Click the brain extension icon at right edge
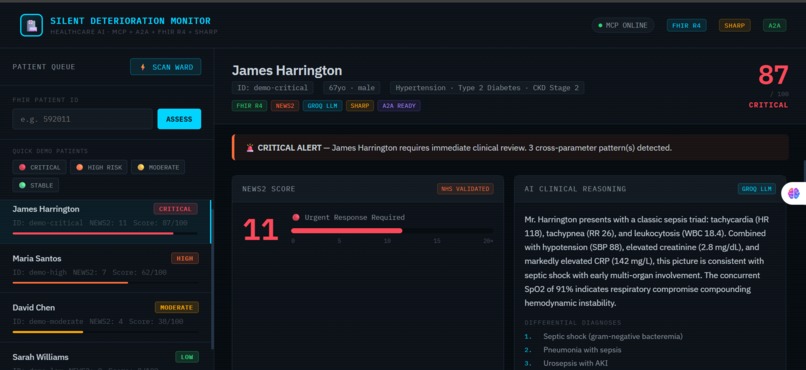 [794, 193]
